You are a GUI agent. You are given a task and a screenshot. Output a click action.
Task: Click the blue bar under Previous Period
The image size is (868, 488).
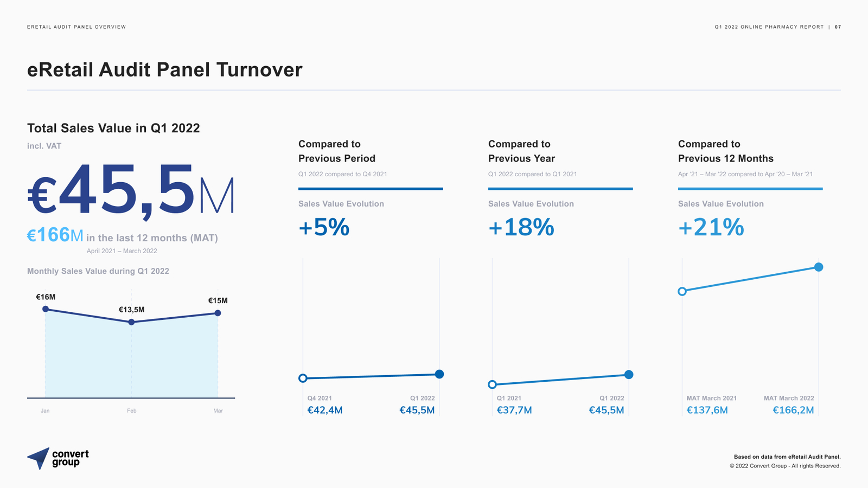371,189
